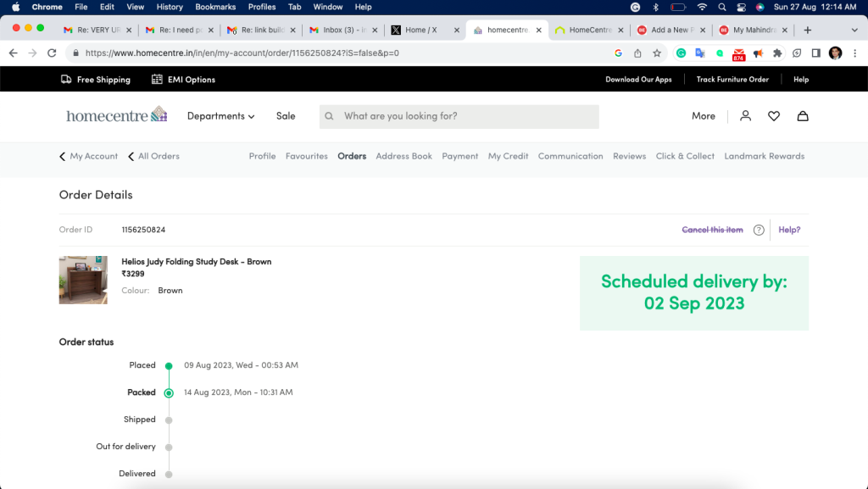This screenshot has height=489, width=868.
Task: Open the shopping bag icon
Action: coord(803,115)
